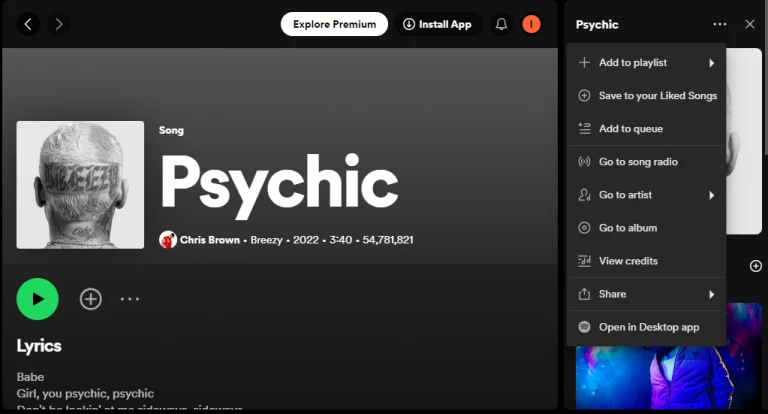The width and height of the screenshot is (768, 414).
Task: Go back using the left arrow
Action: pyautogui.click(x=28, y=24)
